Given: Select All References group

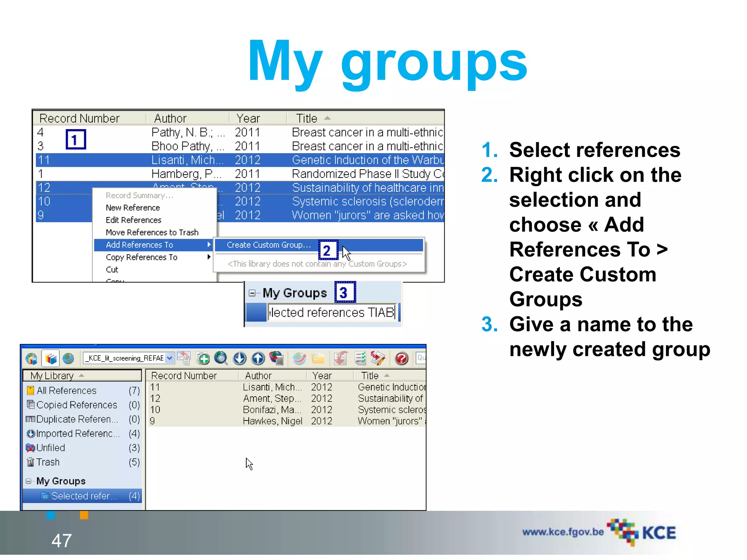Looking at the screenshot, I should pos(83,390).
